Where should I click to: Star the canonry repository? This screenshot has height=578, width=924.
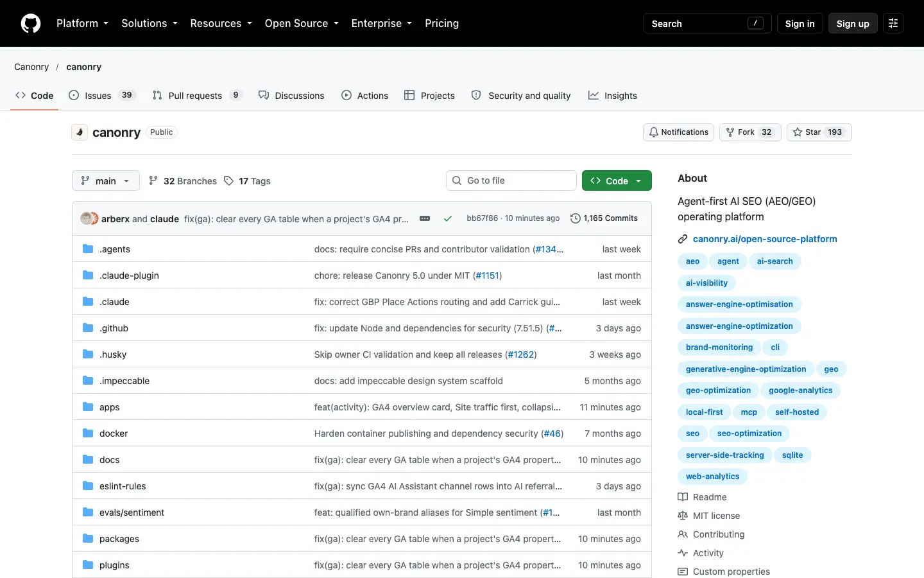(x=819, y=132)
